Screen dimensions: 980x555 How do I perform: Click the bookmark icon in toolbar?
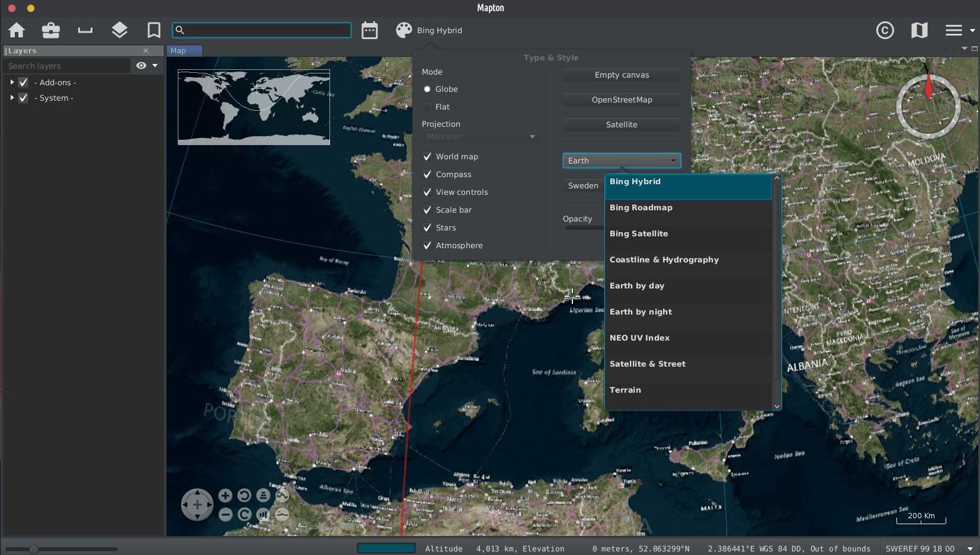(x=154, y=30)
